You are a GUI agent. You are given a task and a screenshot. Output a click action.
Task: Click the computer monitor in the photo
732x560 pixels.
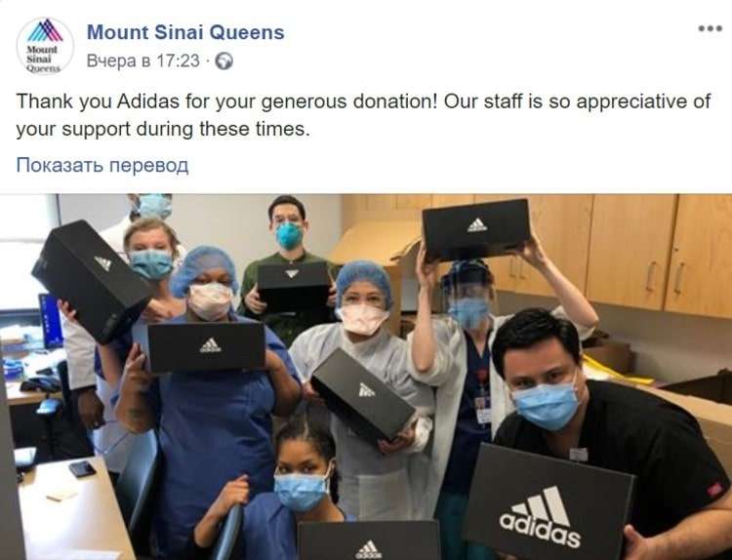[x=51, y=321]
